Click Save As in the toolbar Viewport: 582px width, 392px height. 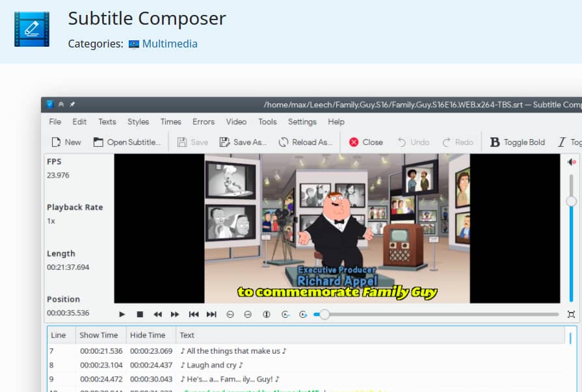243,142
